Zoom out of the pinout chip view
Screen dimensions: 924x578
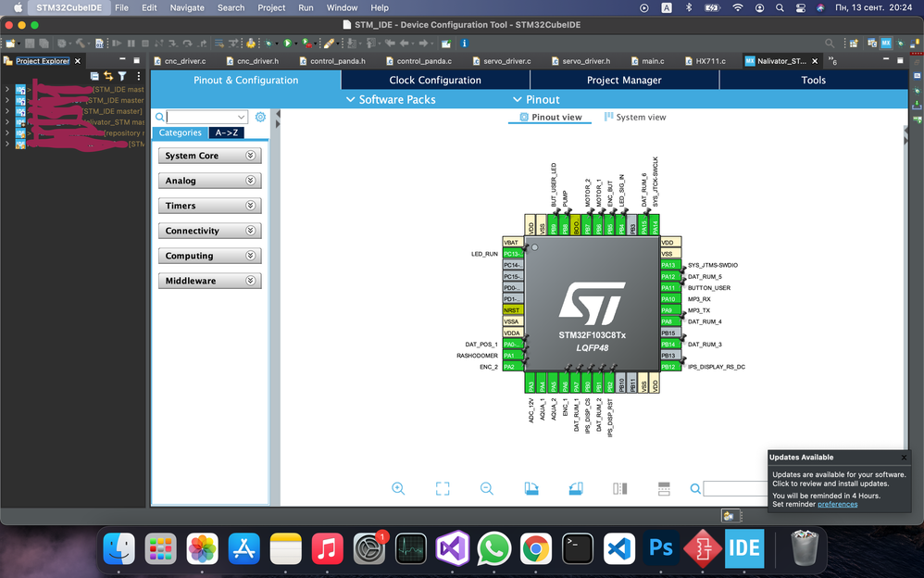487,488
